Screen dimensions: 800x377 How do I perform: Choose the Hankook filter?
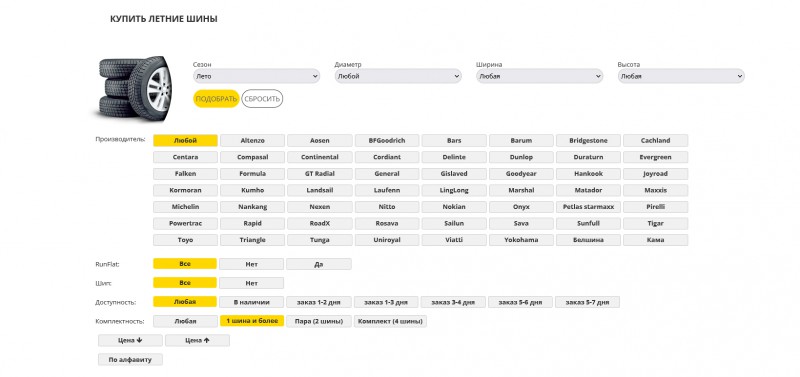(588, 173)
